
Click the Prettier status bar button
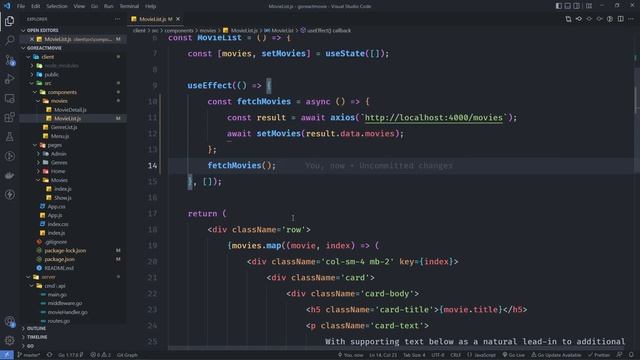(x=599, y=355)
